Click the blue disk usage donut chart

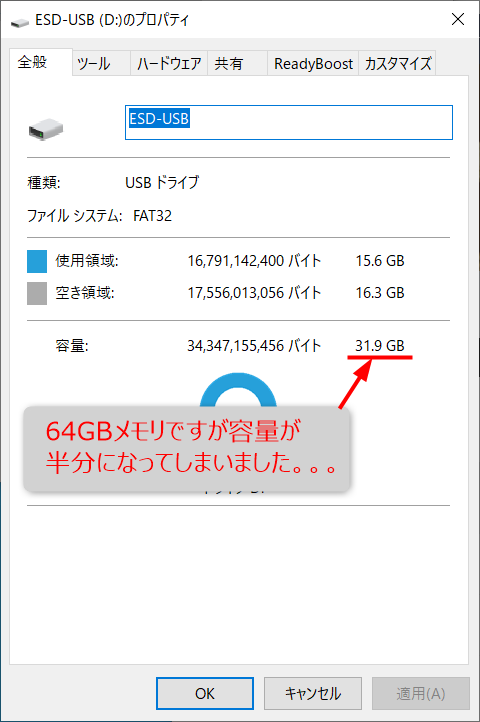[x=238, y=390]
